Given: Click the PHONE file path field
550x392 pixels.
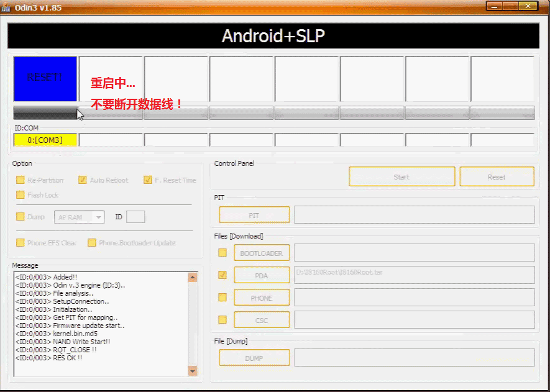Looking at the screenshot, I should pos(415,298).
